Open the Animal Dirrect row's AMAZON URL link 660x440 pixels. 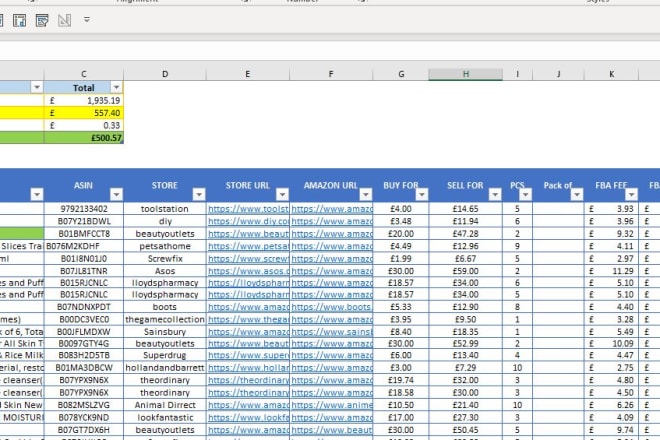(x=332, y=405)
